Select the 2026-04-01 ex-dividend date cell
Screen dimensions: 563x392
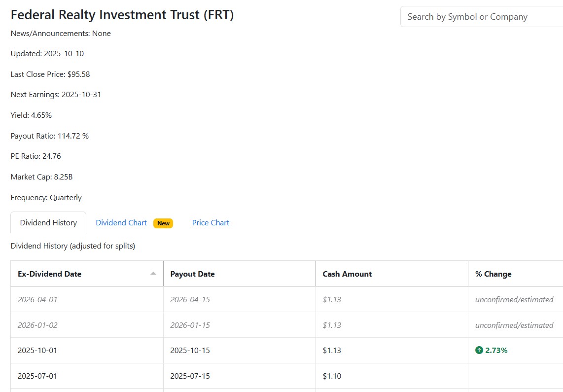click(37, 299)
